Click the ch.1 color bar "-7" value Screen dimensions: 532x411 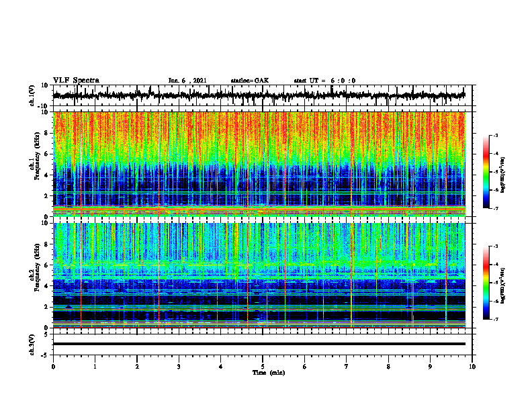495,208
